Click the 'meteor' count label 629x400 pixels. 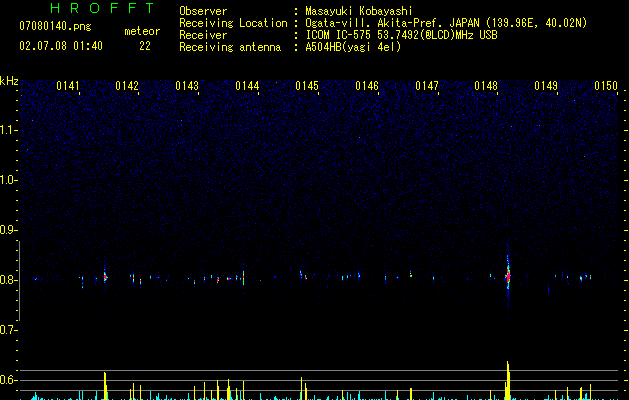(x=142, y=31)
